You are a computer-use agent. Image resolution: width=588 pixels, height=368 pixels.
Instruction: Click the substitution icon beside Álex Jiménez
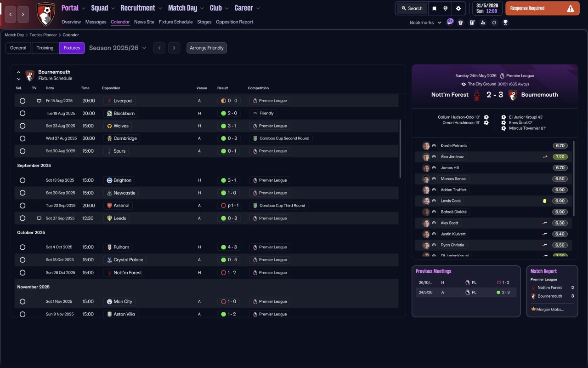click(x=545, y=157)
